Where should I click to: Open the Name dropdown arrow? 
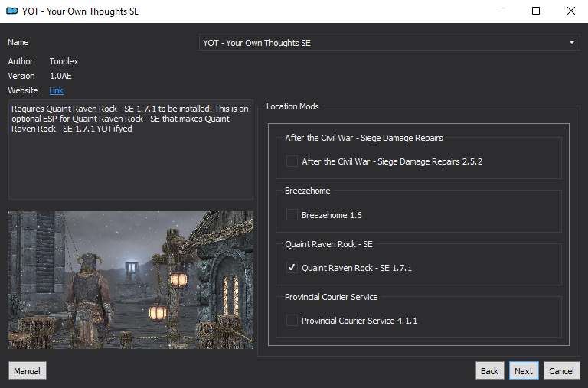571,43
